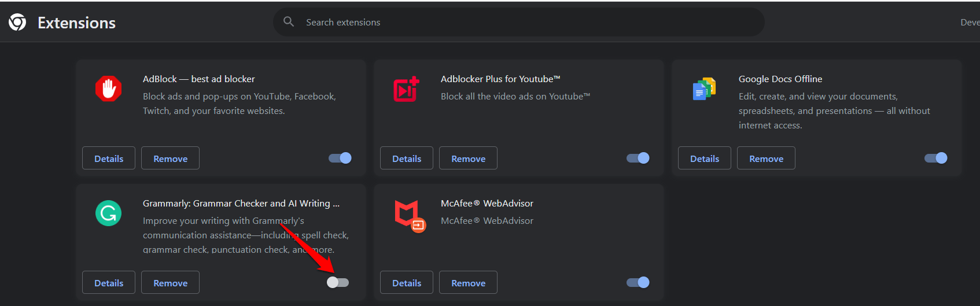Click the McAfee WebAdvisor shield icon

(x=409, y=215)
